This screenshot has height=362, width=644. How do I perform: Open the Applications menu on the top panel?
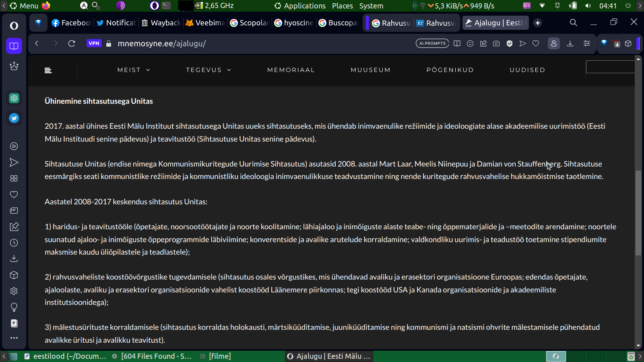[300, 6]
